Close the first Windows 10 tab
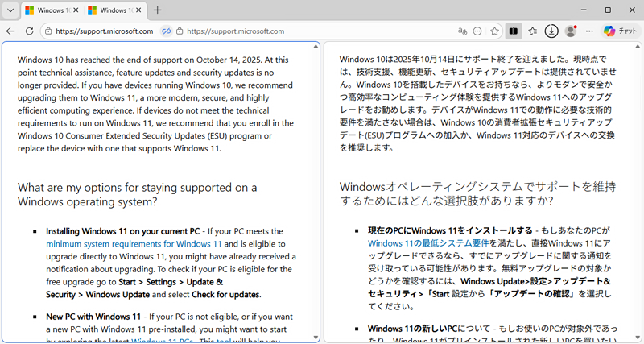The height and width of the screenshot is (344, 644). [74, 10]
